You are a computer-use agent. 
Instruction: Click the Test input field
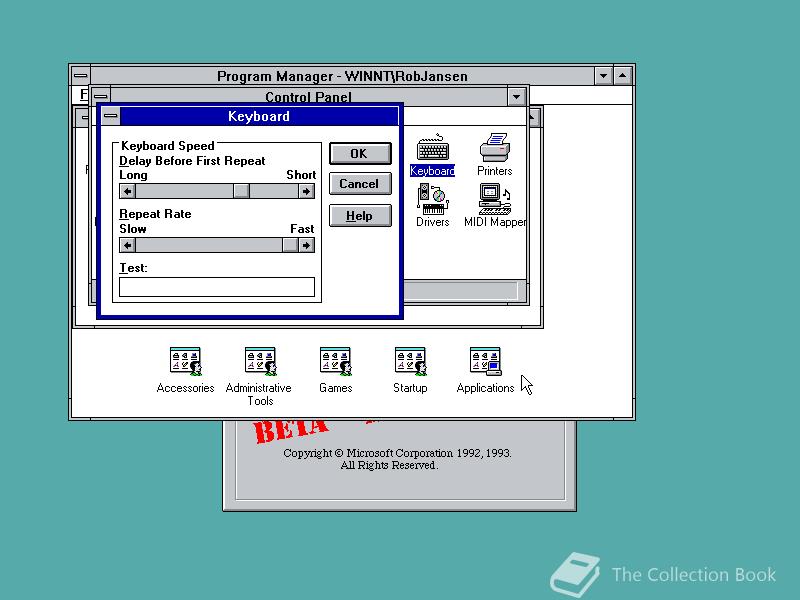[217, 287]
